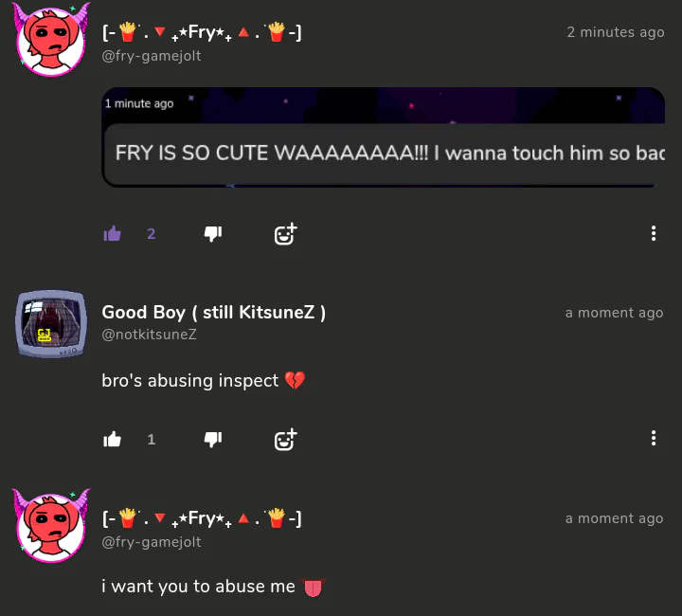
Task: Add a reaction to Fry's first comment
Action: pyautogui.click(x=286, y=234)
